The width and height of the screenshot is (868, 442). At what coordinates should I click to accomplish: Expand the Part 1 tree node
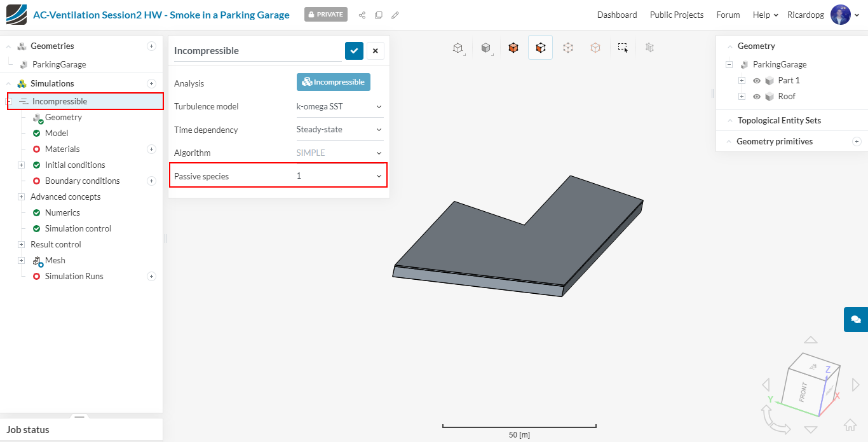point(742,80)
